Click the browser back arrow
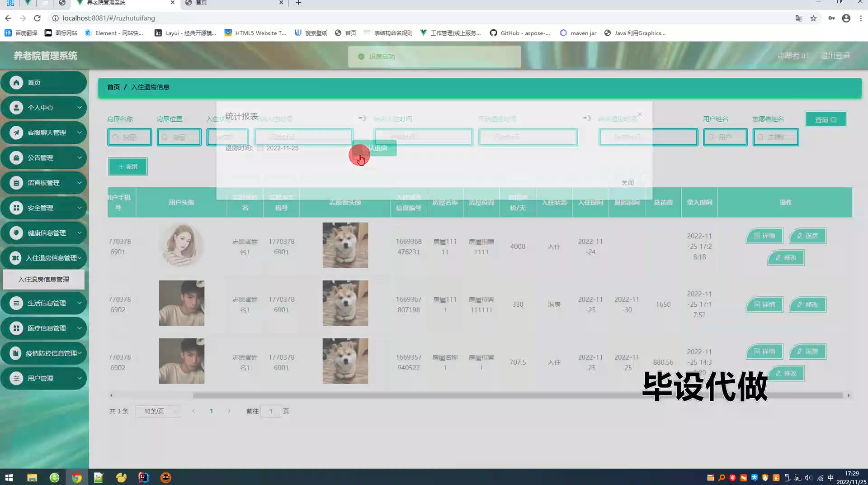Image resolution: width=868 pixels, height=485 pixels. click(8, 18)
